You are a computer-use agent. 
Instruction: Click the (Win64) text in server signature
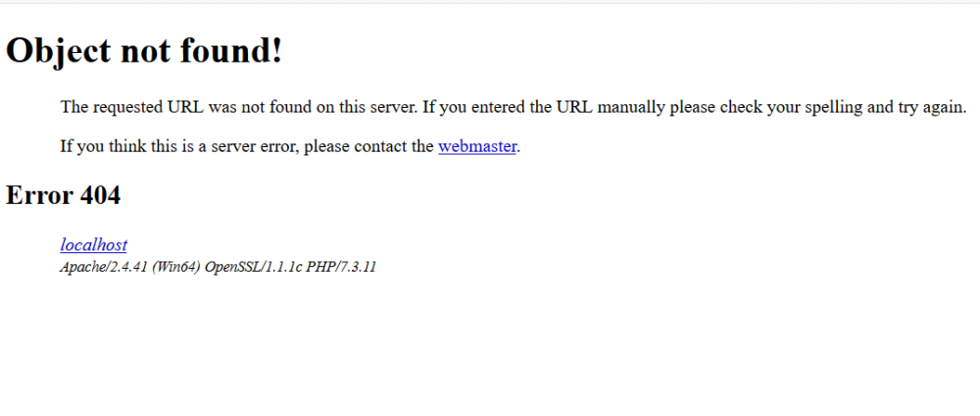[x=176, y=267]
